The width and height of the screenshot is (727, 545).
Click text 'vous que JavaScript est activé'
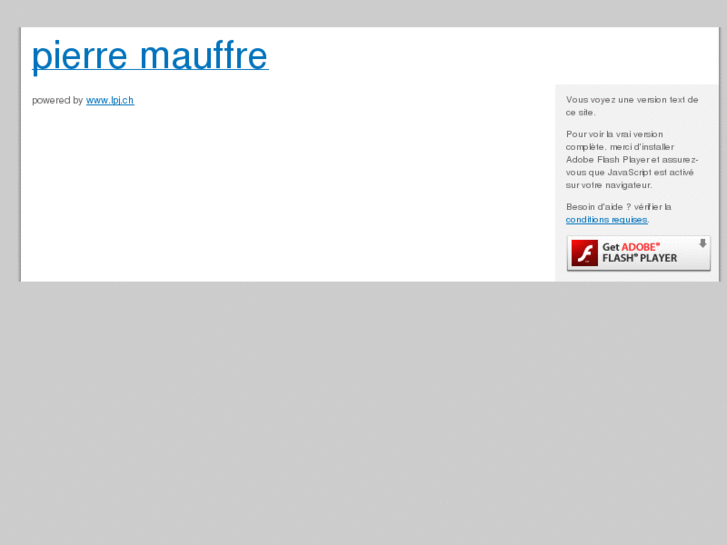(630, 173)
